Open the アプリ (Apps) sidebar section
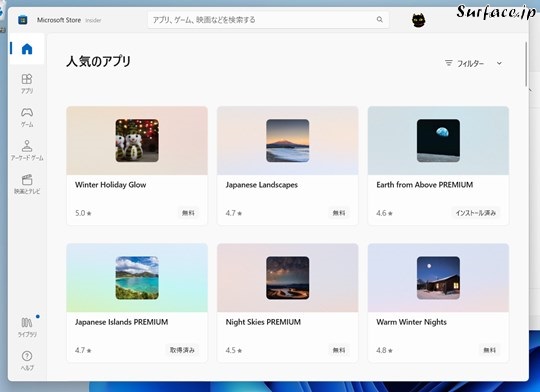The height and width of the screenshot is (392, 540). 27,84
